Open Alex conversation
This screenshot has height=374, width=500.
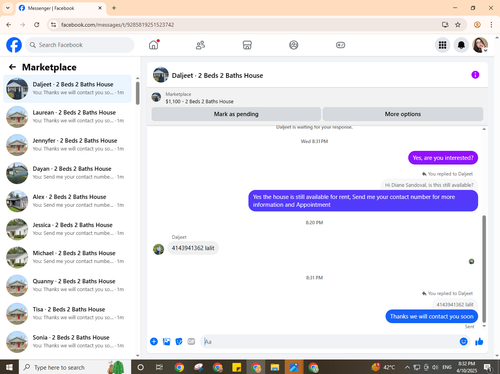[x=67, y=201]
